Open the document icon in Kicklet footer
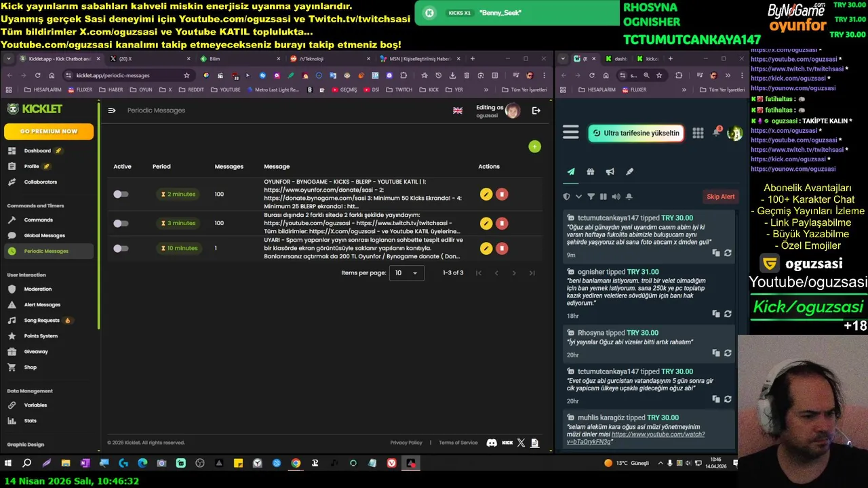 pos(535,443)
